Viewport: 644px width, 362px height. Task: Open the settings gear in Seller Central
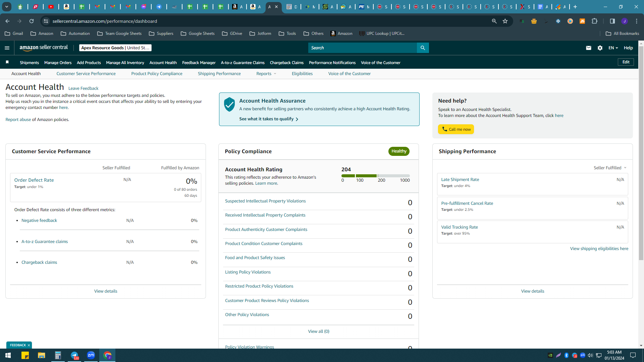(x=600, y=48)
